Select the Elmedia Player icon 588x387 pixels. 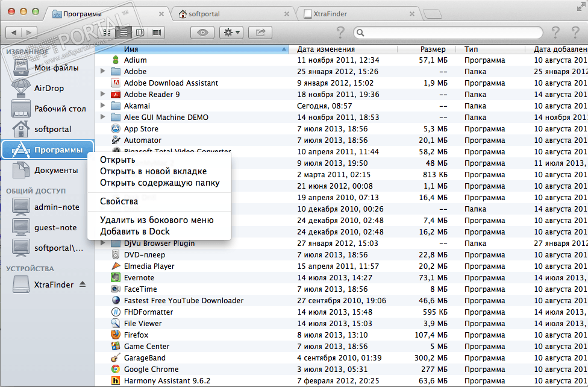click(116, 266)
